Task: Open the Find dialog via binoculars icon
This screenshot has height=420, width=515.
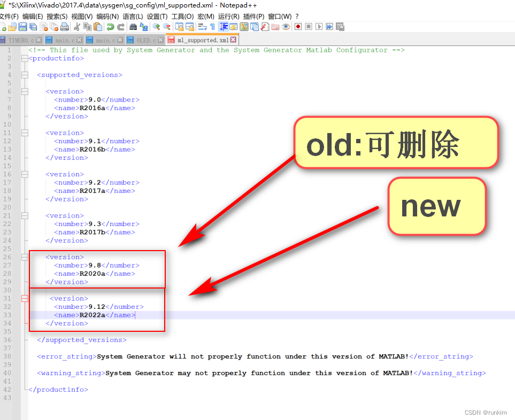Action: click(x=132, y=26)
